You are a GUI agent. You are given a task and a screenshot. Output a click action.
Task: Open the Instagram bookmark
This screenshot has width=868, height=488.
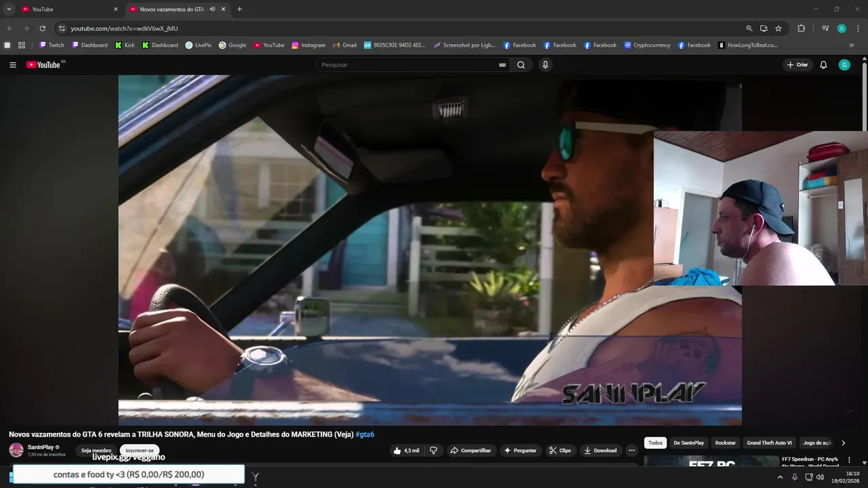pyautogui.click(x=309, y=45)
